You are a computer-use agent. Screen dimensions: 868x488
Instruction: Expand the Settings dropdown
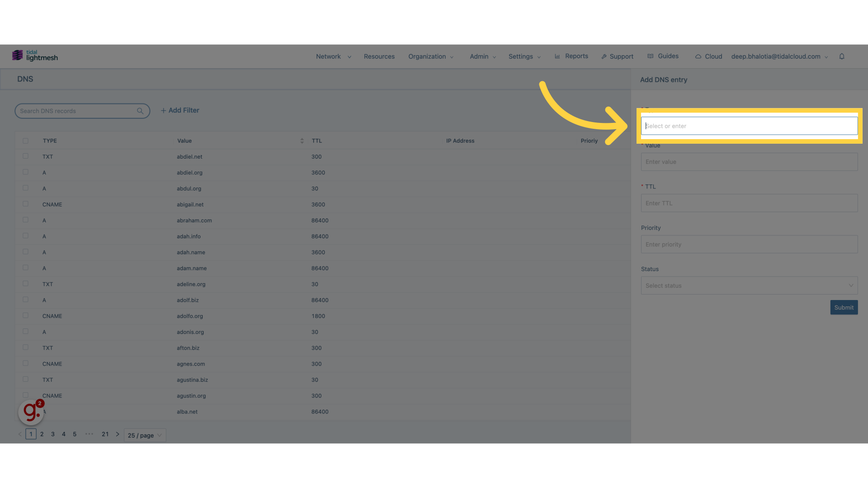coord(524,56)
